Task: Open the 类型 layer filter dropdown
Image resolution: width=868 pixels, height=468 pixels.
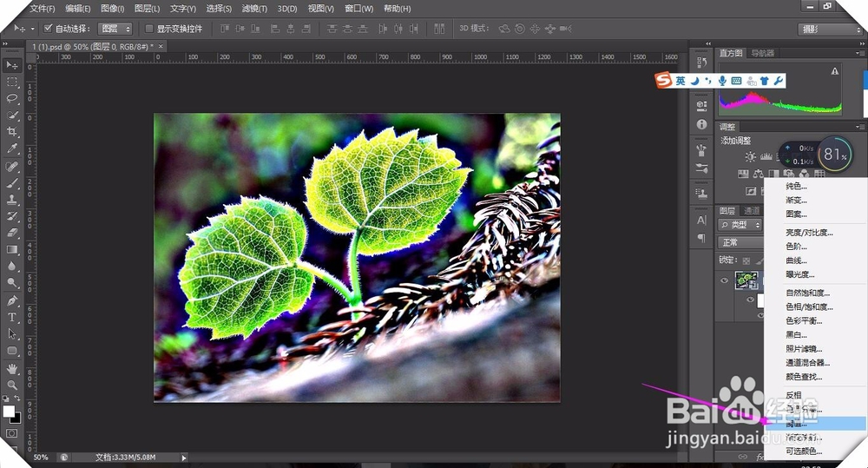Action: coord(740,225)
